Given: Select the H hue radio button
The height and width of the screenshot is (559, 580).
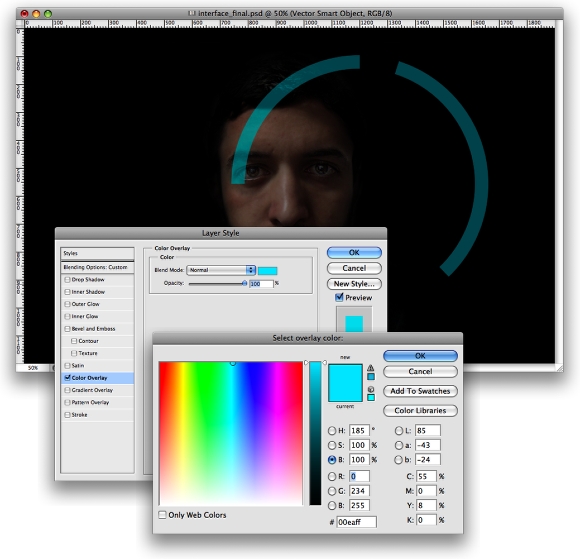Looking at the screenshot, I should click(x=332, y=431).
